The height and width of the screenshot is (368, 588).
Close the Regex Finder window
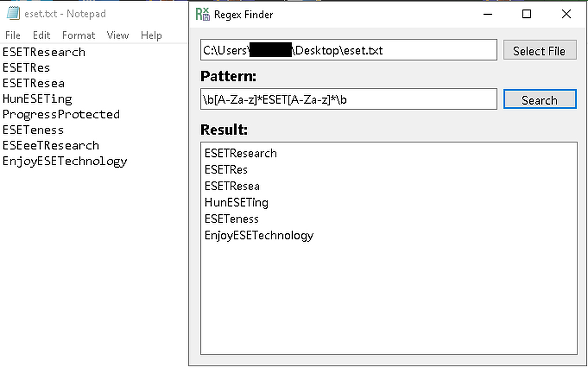click(x=566, y=14)
